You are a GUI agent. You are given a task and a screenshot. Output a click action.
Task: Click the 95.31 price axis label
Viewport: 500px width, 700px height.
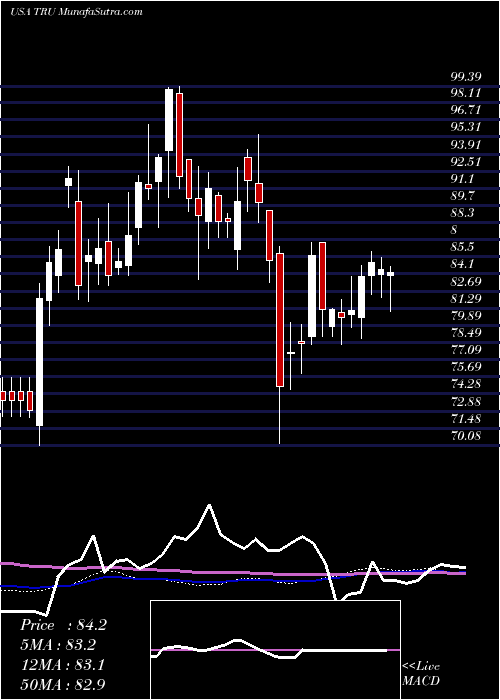point(466,127)
